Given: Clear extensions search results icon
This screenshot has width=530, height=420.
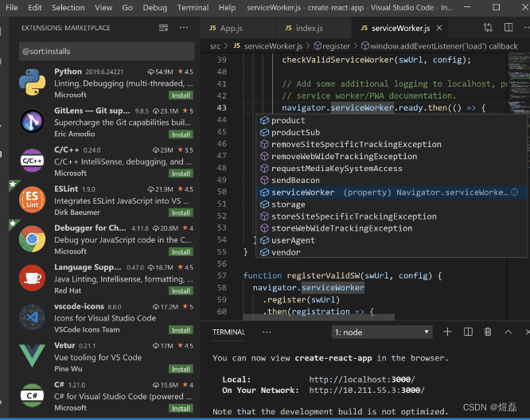Looking at the screenshot, I should coord(164,28).
